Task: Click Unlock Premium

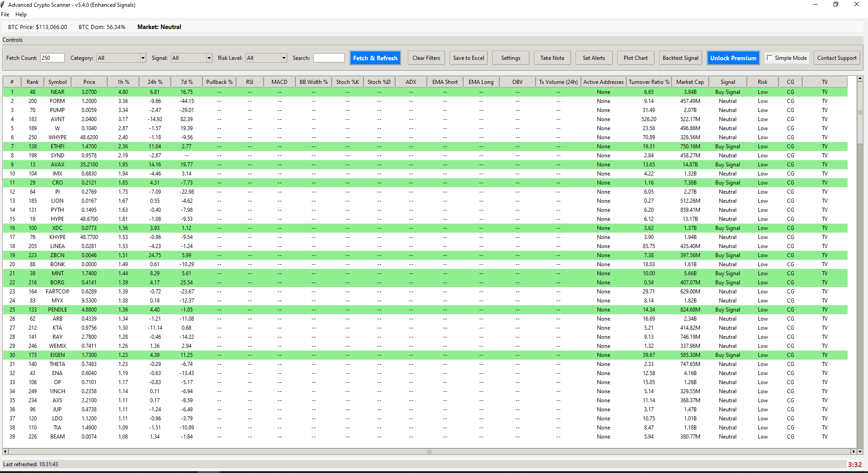Action: (732, 58)
